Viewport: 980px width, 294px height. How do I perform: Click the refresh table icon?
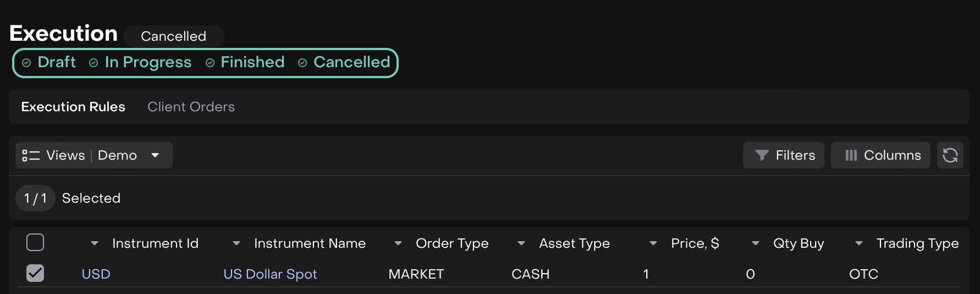click(x=950, y=155)
